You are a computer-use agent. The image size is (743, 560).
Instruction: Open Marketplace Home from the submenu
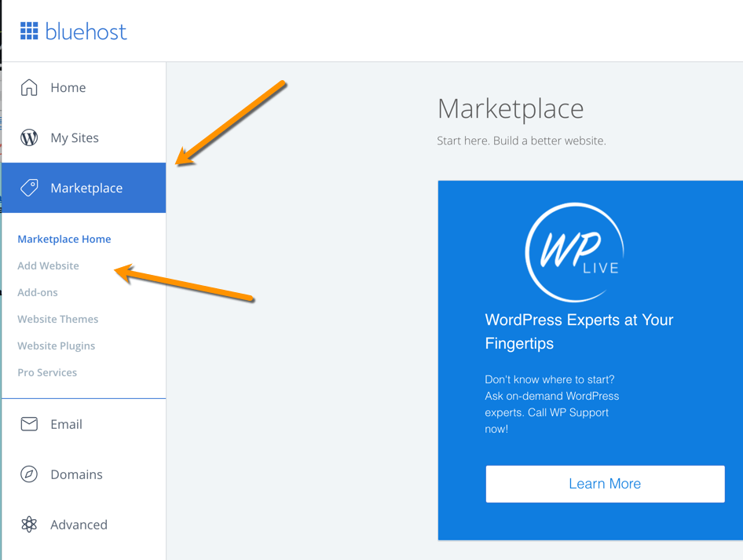coord(64,239)
